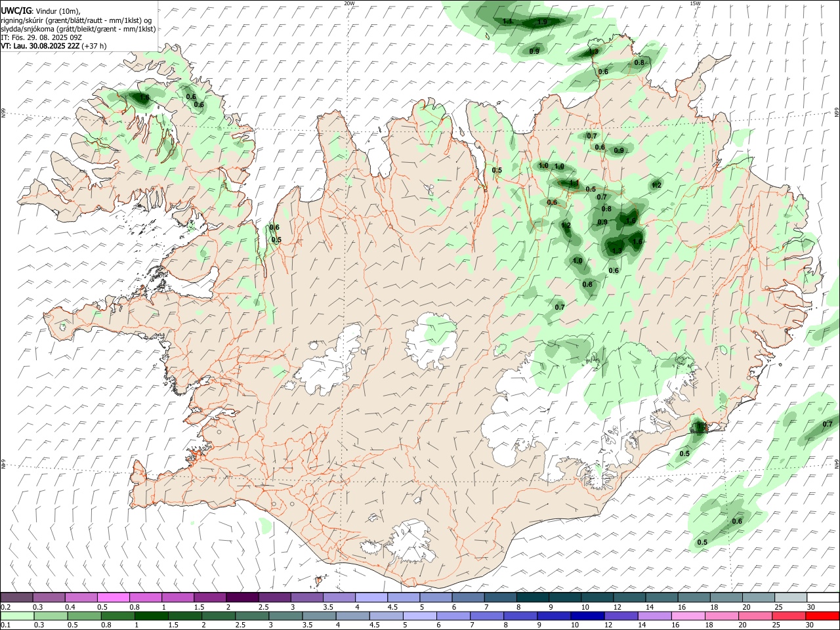Select the darkest green 1–1.5 swatch, lower scale
The width and height of the screenshot is (840, 630).
(152, 616)
